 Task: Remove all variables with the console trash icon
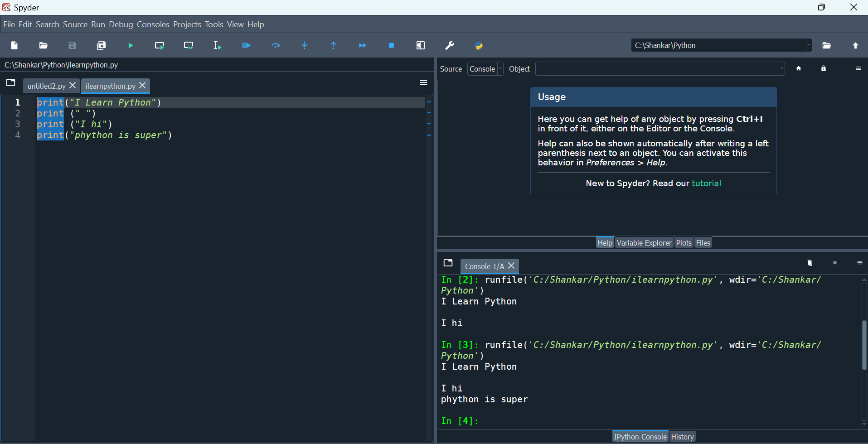pyautogui.click(x=810, y=263)
